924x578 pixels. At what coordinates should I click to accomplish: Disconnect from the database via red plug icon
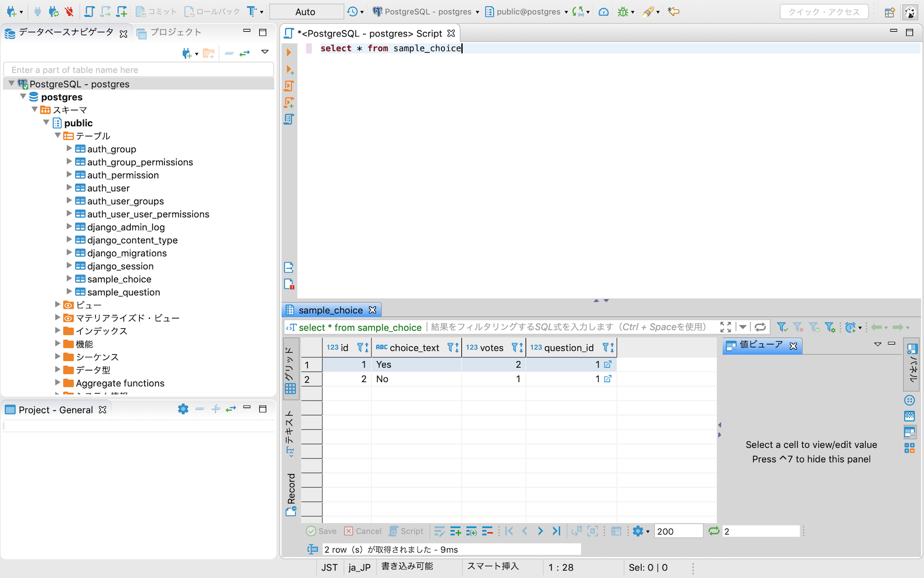(x=68, y=12)
